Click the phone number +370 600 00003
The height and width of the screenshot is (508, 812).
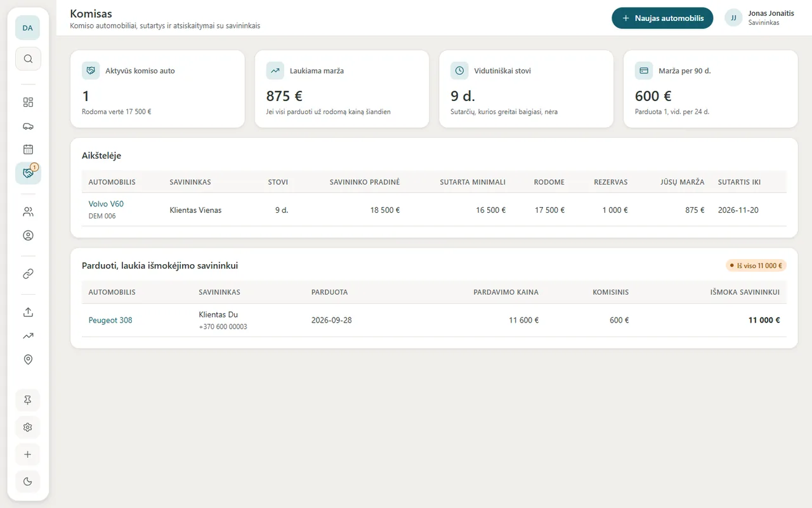(223, 327)
